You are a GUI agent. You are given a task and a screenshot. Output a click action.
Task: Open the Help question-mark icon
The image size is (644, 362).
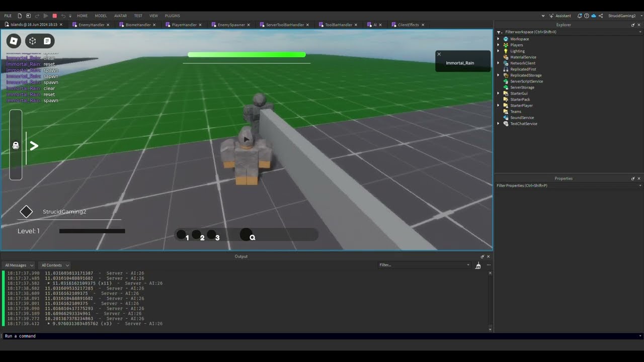pyautogui.click(x=587, y=16)
